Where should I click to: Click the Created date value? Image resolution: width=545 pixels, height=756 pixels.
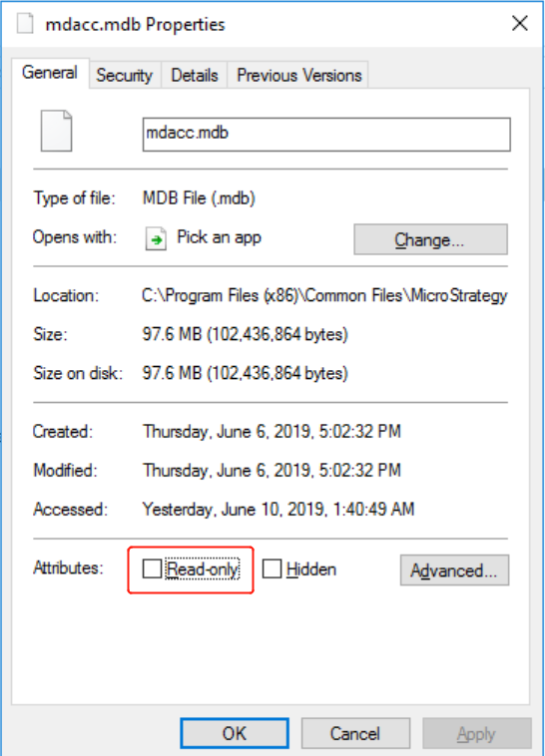(272, 432)
